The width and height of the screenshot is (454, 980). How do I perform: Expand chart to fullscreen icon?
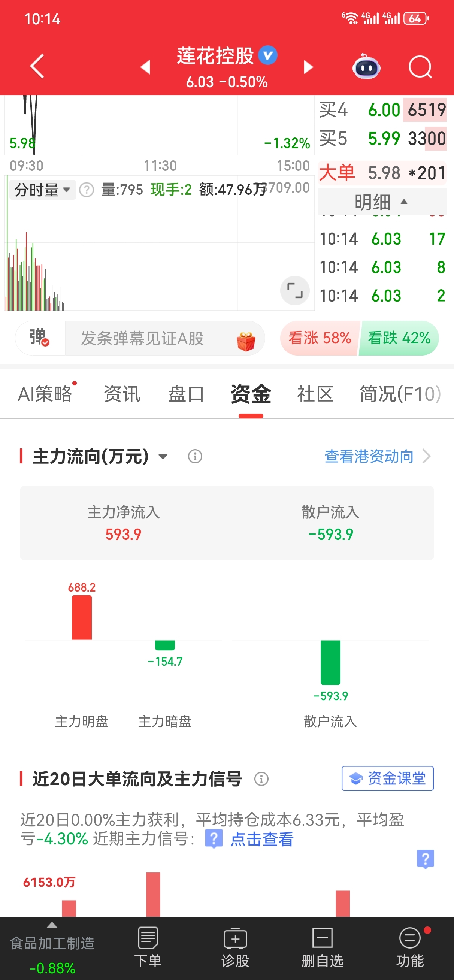(295, 290)
